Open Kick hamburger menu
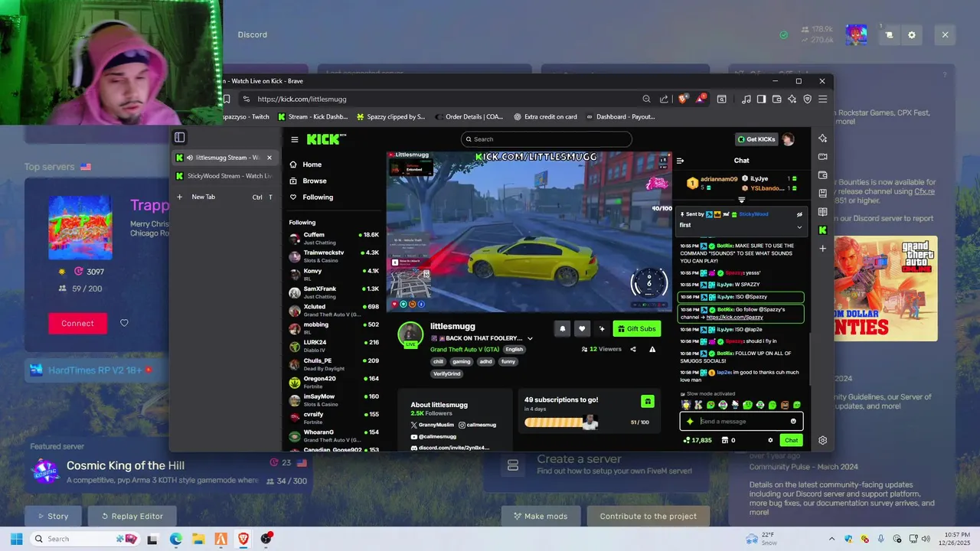980x551 pixels. [294, 139]
